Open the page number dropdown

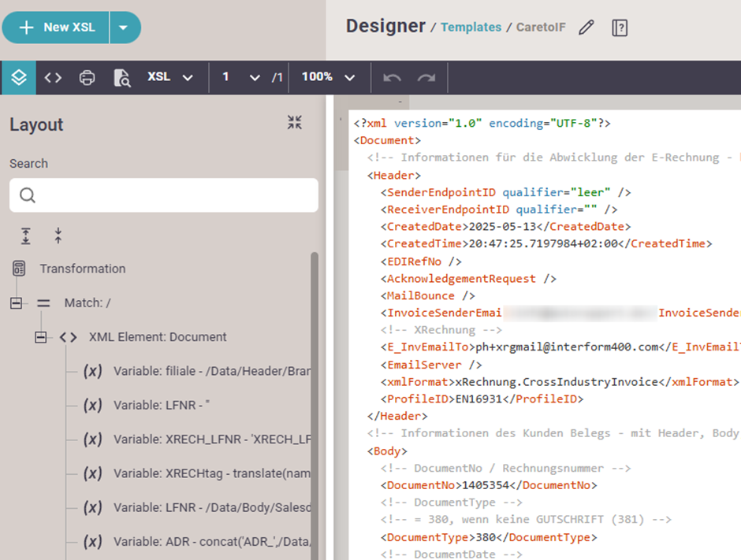(x=254, y=77)
